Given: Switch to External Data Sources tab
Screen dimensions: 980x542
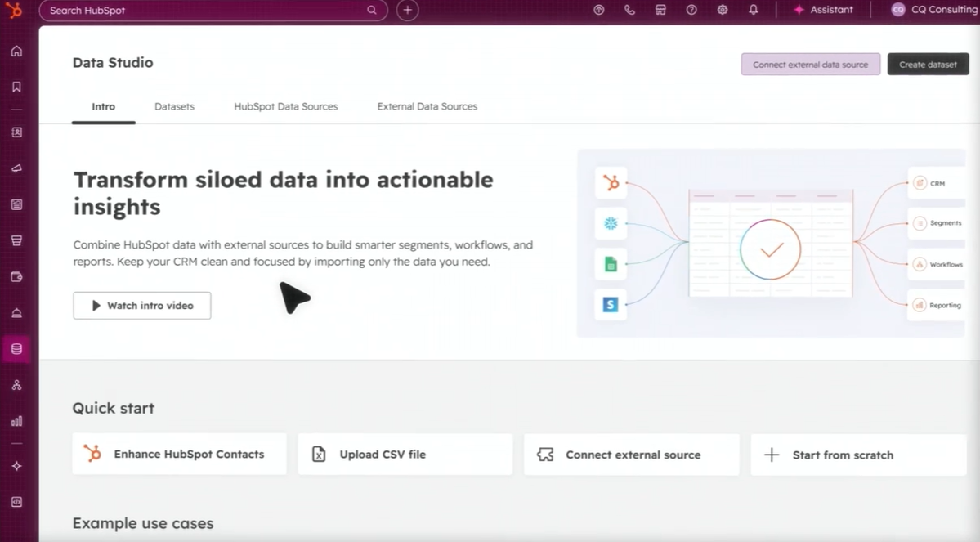Looking at the screenshot, I should click(x=427, y=107).
